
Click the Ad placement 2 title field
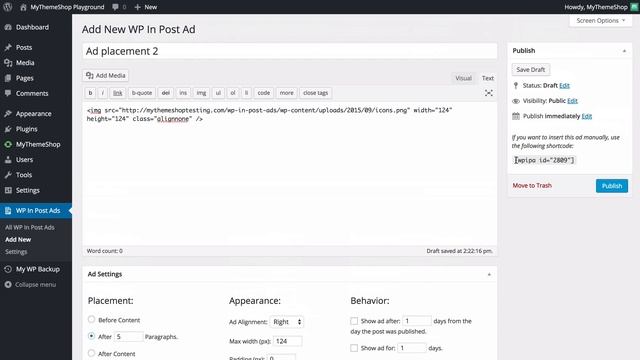(290, 51)
